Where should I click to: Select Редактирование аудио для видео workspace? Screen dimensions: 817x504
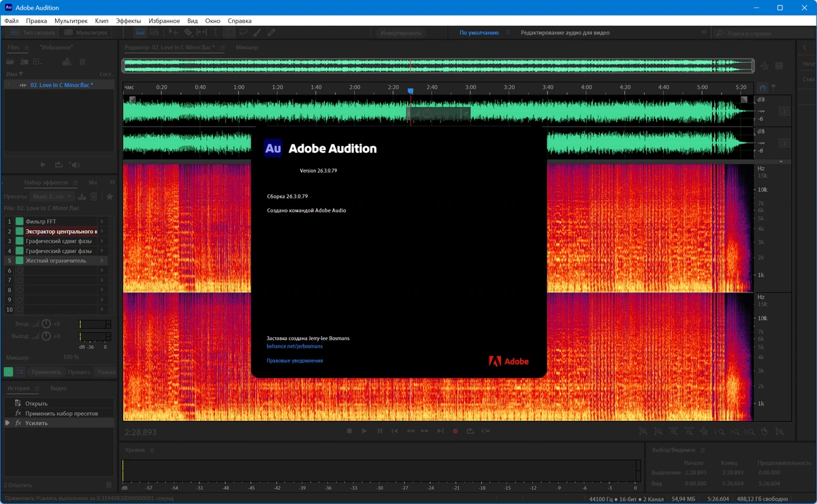565,33
